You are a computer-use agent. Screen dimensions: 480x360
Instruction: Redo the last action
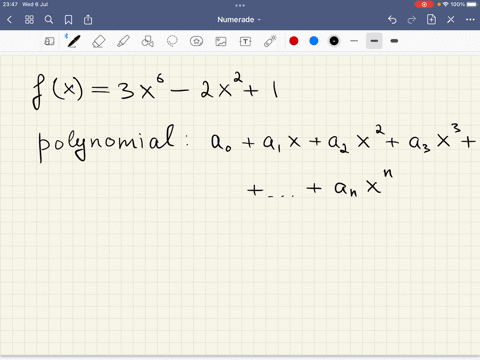412,20
